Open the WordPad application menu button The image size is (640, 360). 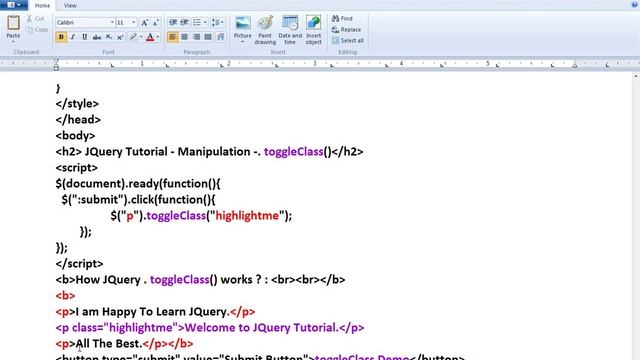tap(13, 5)
